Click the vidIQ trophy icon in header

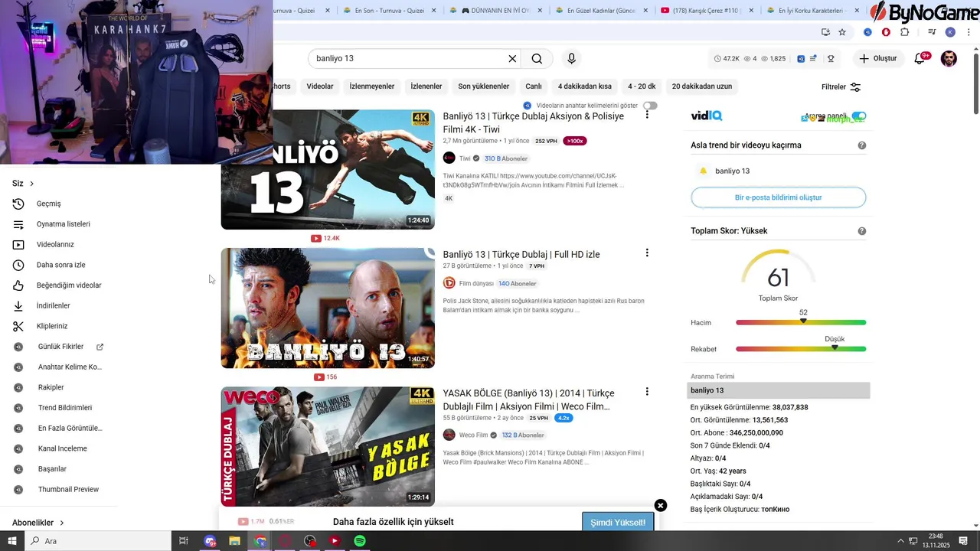(x=831, y=58)
